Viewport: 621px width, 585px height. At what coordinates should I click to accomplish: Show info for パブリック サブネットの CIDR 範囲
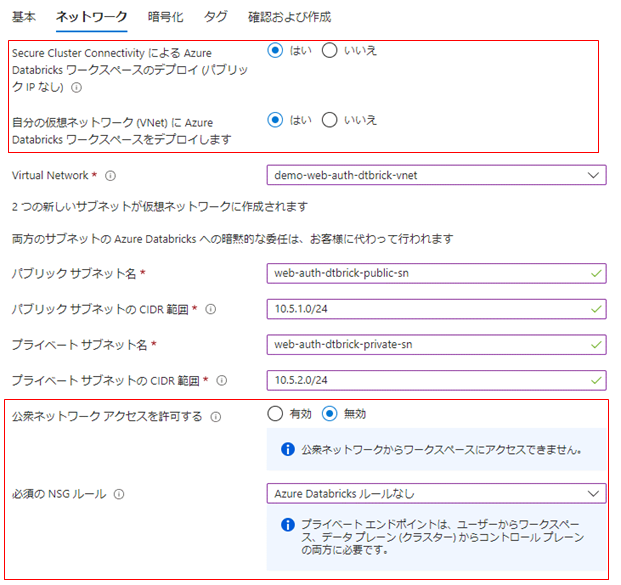coord(211,309)
